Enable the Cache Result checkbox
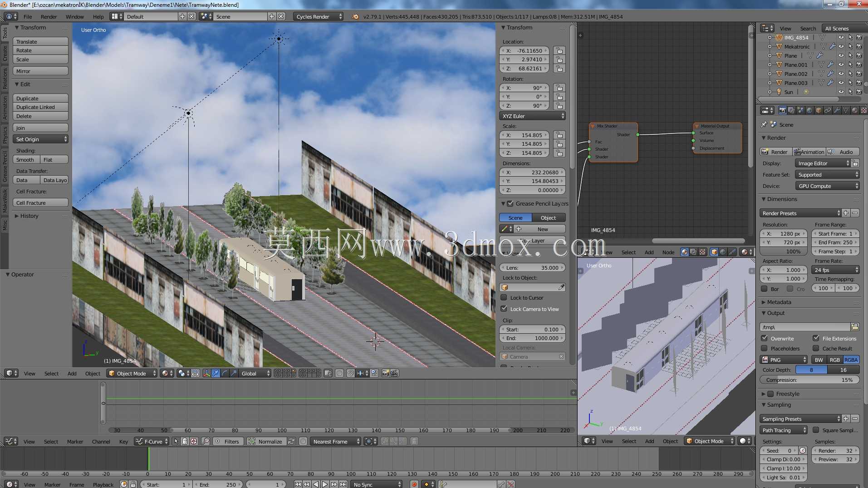 tap(816, 349)
